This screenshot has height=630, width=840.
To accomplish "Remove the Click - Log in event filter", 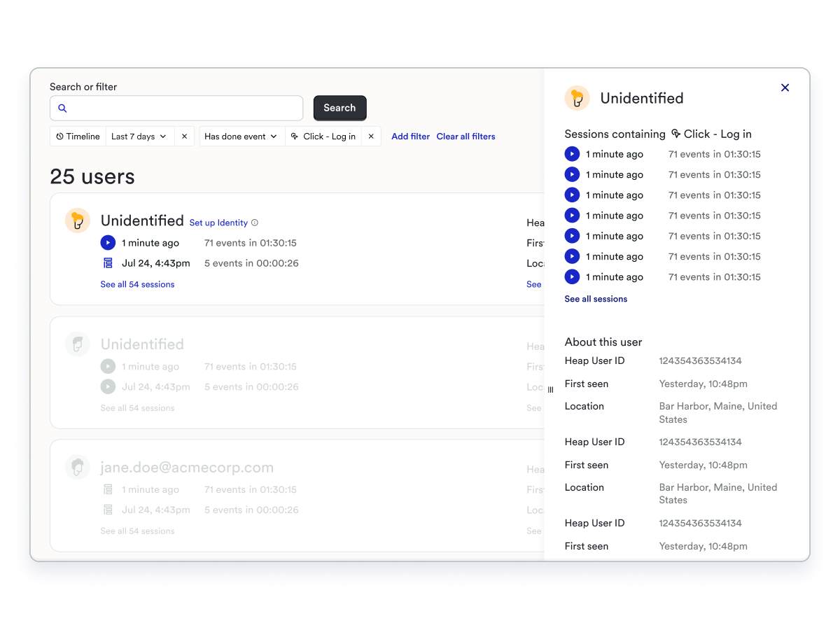I will (371, 136).
